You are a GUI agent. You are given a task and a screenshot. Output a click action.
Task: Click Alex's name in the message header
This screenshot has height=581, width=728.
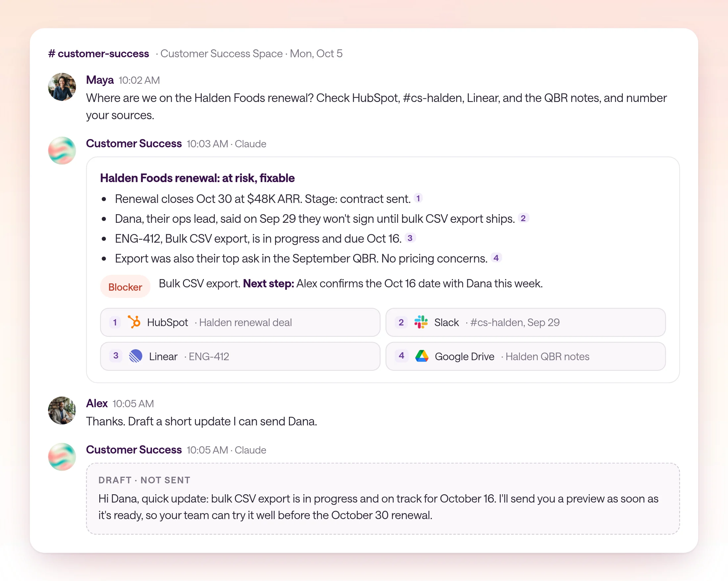pyautogui.click(x=97, y=403)
